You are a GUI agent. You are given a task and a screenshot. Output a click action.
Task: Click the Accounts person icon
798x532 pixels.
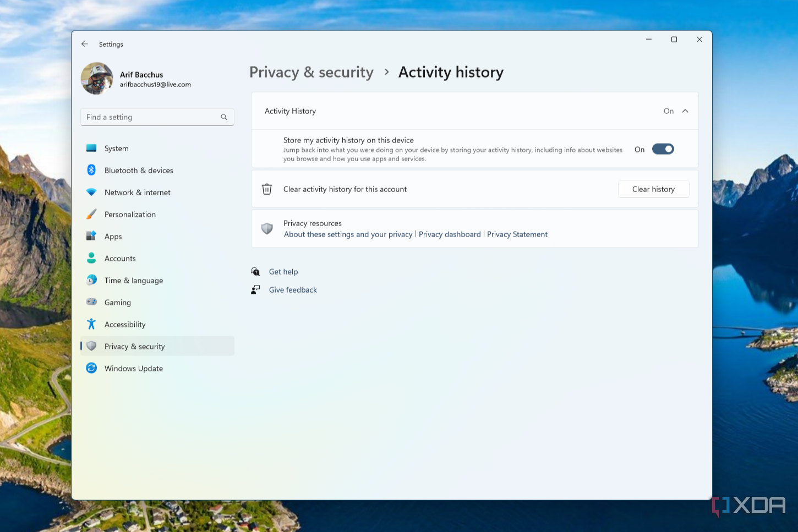coord(91,258)
